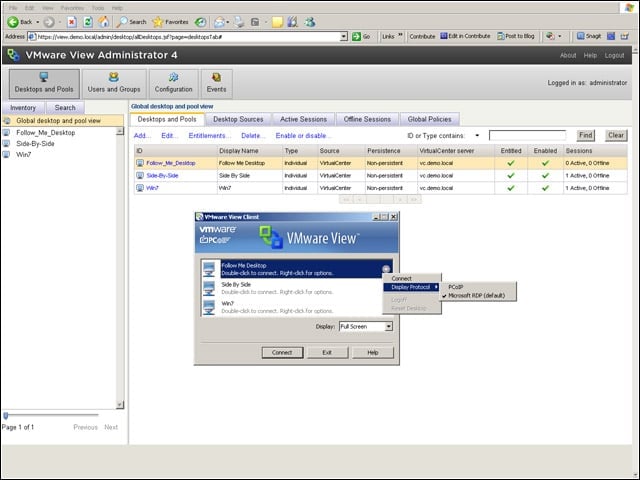The image size is (640, 480).
Task: Click the filter text input field
Action: 527,136
